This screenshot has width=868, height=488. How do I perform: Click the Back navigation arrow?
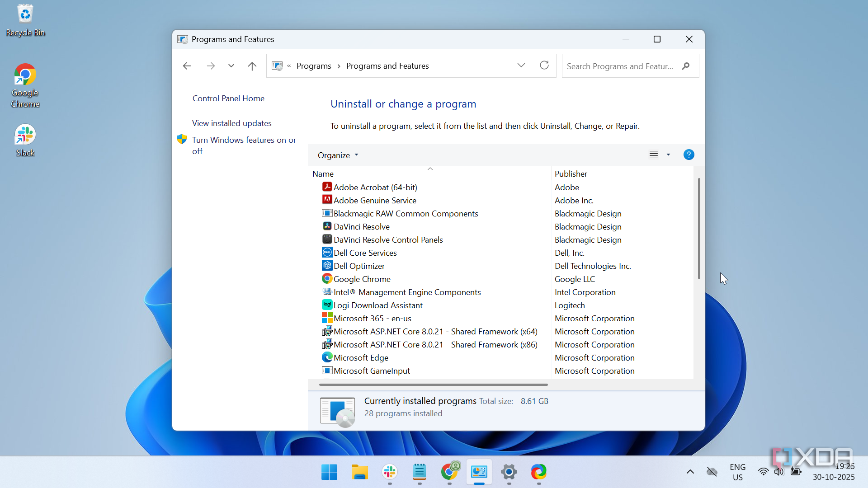(x=187, y=66)
